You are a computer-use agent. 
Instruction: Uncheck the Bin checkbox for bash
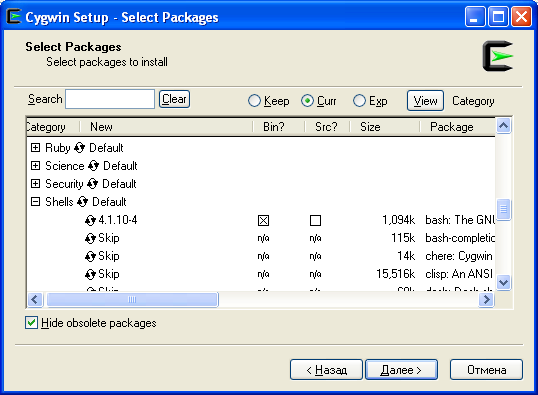click(x=263, y=220)
